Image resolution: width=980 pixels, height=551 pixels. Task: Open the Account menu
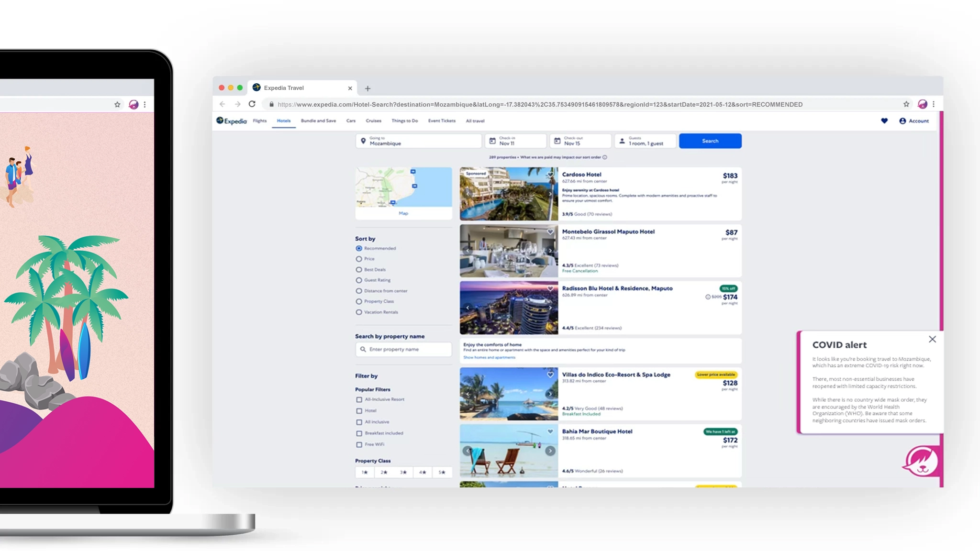tap(914, 121)
